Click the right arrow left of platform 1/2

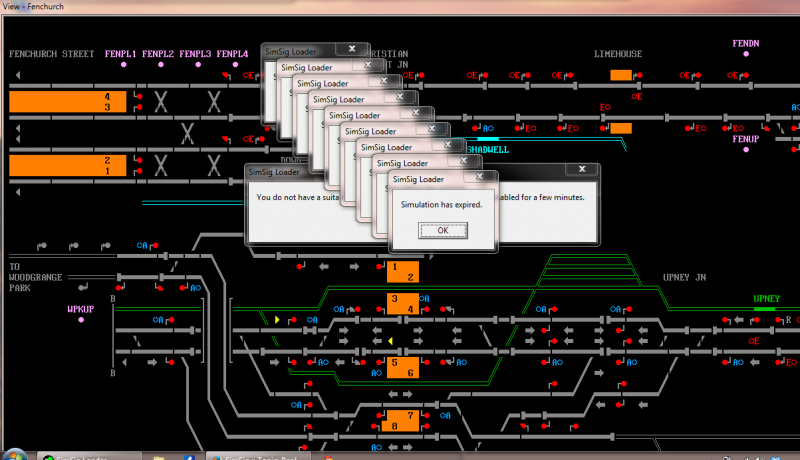354,266
